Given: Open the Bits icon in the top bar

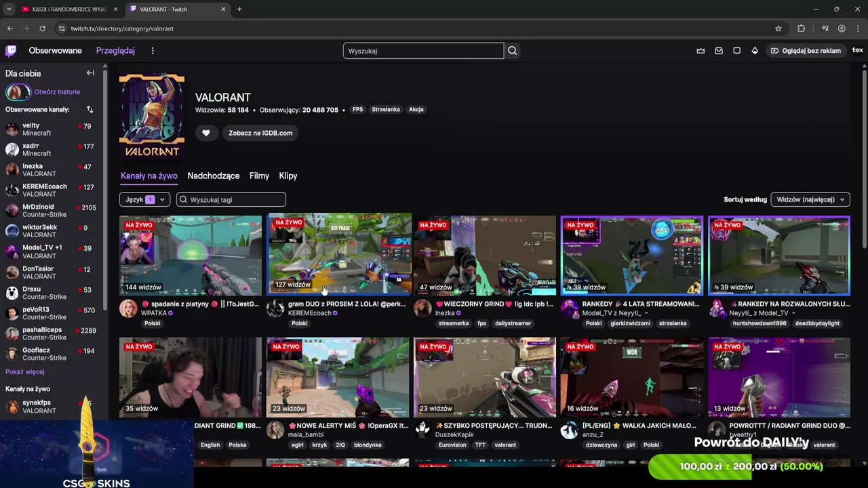Looking at the screenshot, I should (755, 51).
